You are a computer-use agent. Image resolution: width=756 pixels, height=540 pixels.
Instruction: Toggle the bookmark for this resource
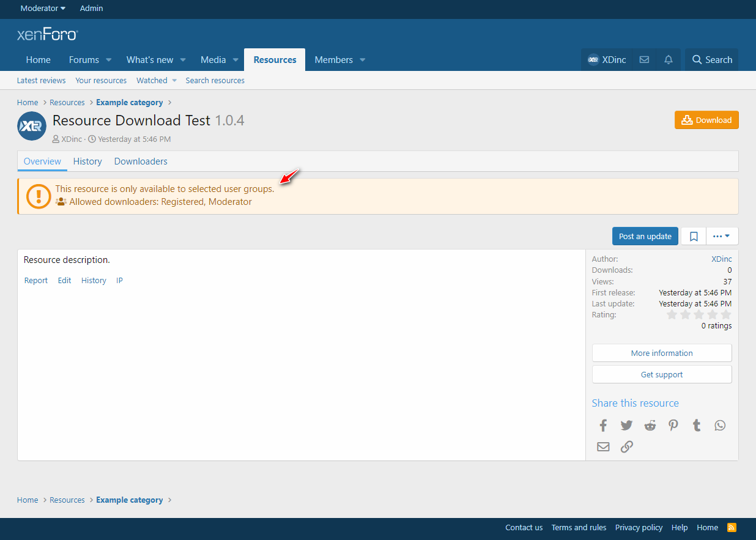pyautogui.click(x=694, y=237)
